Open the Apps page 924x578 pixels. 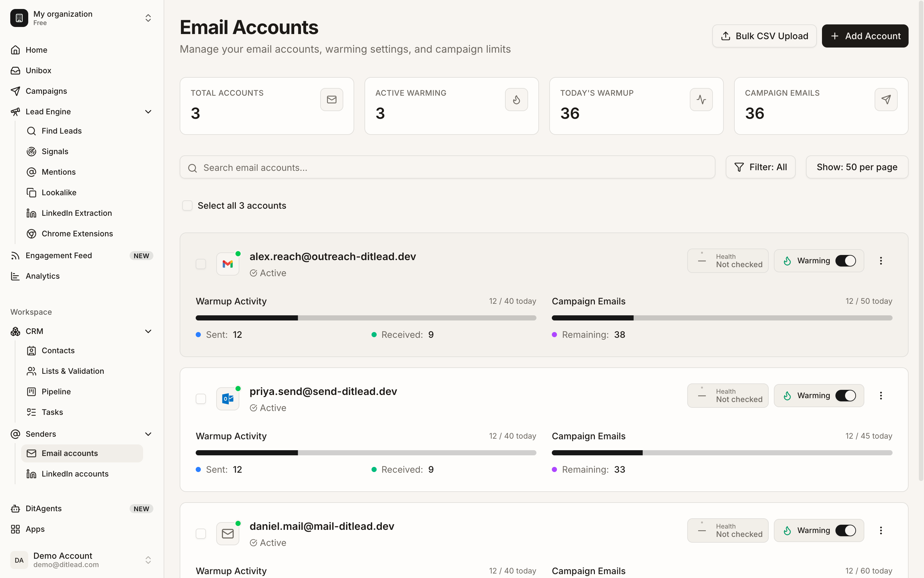tap(82, 530)
